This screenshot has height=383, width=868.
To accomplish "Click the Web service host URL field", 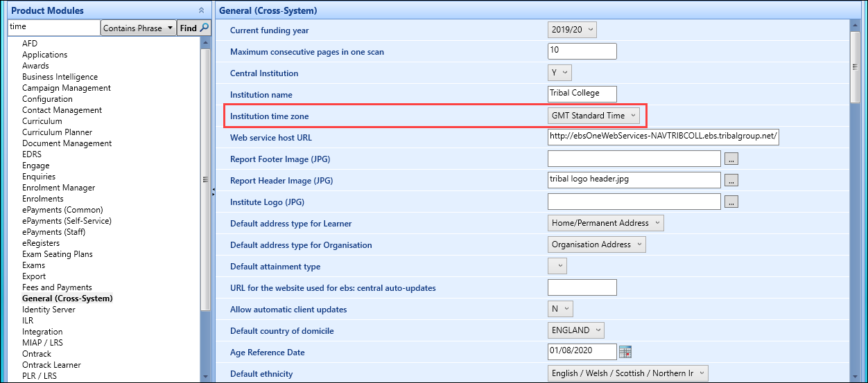I will [x=663, y=137].
